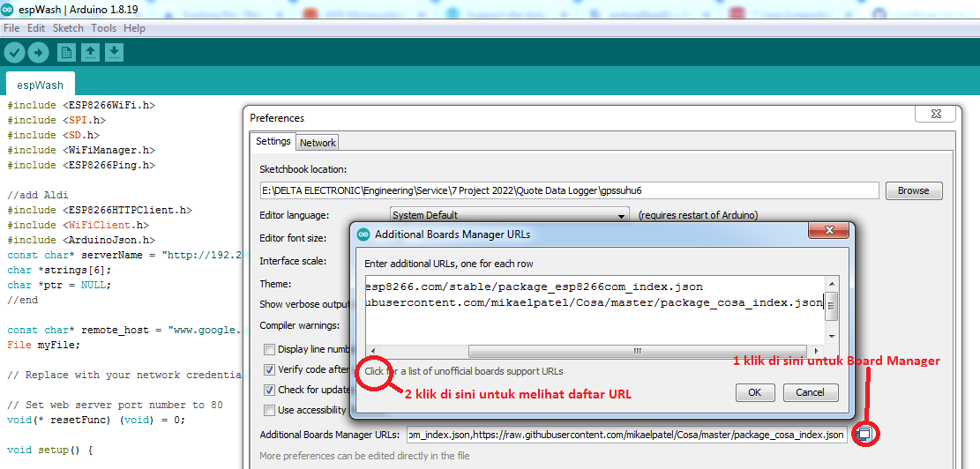Screen dimensions: 980x469
Task: Open the Sketch menu
Action: (68, 28)
